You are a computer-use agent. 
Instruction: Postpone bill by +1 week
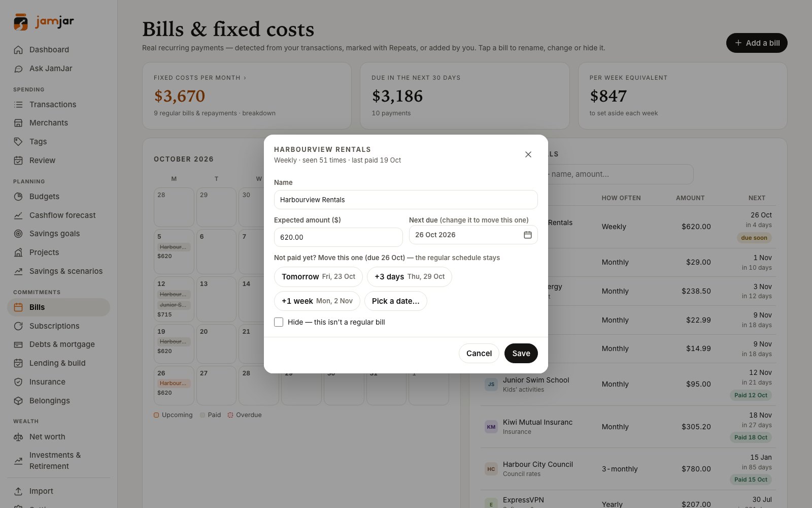317,301
